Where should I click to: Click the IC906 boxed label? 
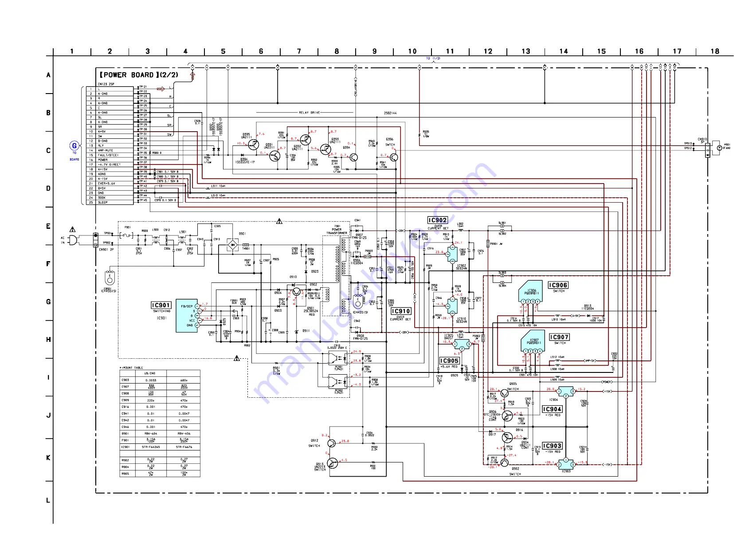pos(558,285)
